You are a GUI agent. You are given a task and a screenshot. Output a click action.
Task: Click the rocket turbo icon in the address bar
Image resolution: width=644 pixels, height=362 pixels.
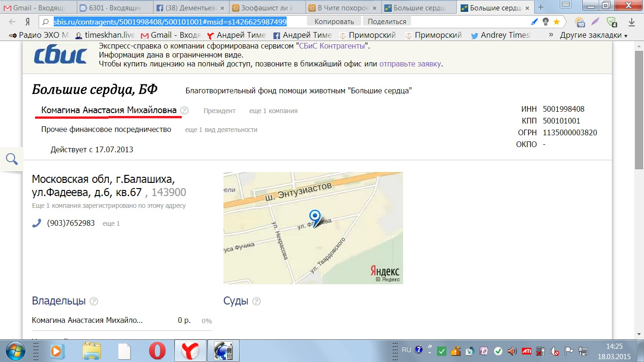click(534, 22)
